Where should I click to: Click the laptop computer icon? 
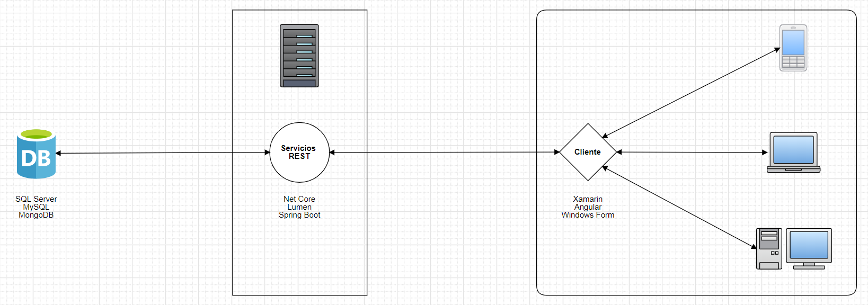click(793, 152)
